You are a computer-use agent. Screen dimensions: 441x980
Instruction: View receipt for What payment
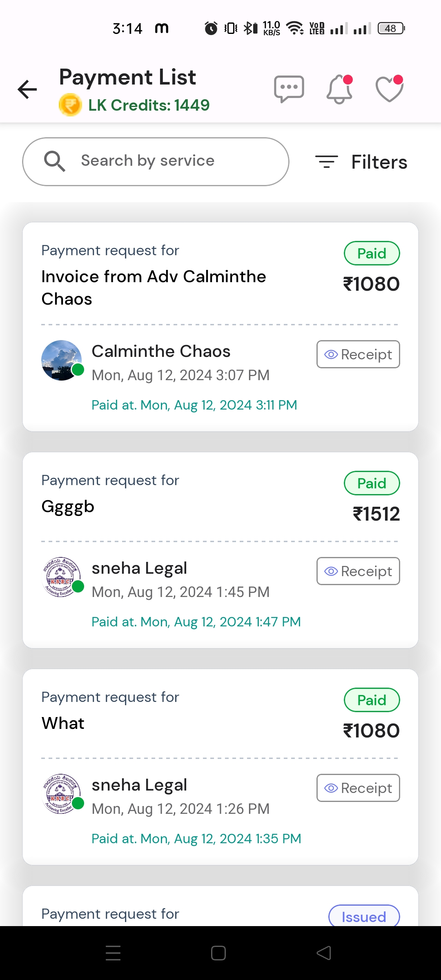(x=358, y=788)
